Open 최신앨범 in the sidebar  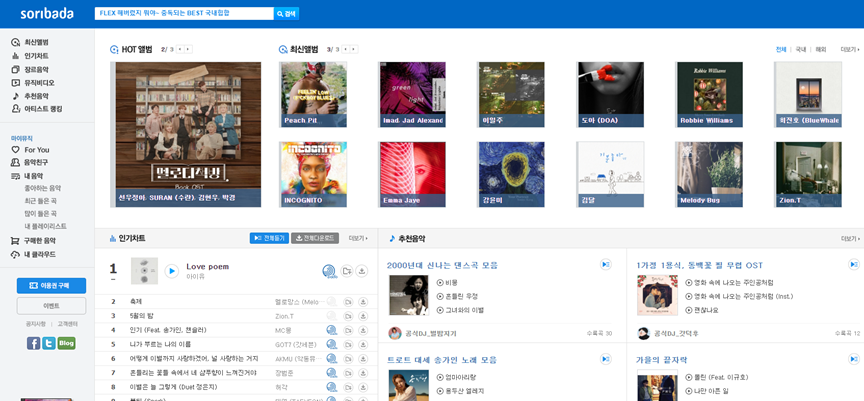[x=36, y=42]
